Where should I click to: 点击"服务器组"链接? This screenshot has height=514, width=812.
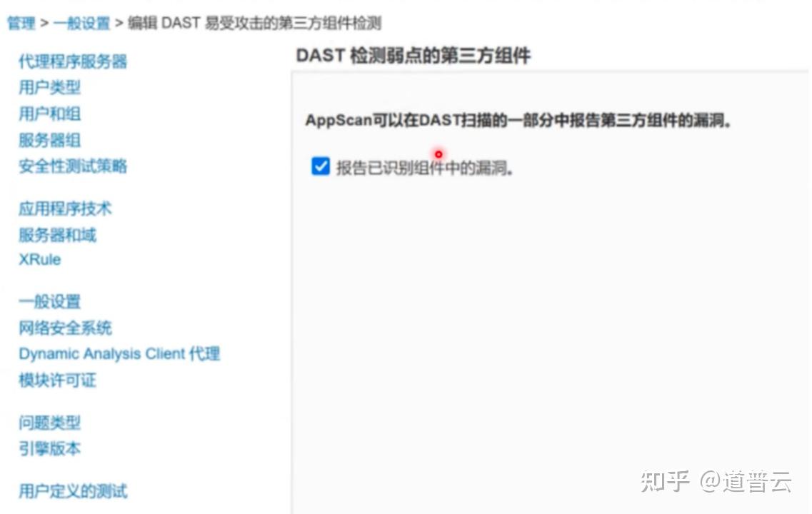49,141
